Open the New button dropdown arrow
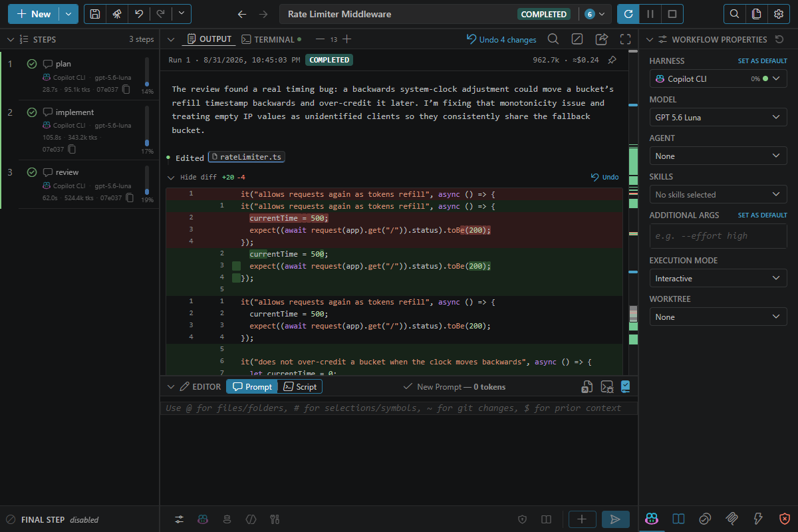Viewport: 798px width, 532px height. pyautogui.click(x=68, y=14)
